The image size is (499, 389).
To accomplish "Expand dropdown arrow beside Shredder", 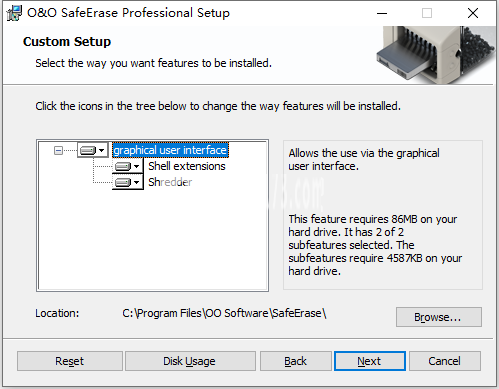I will 136,182.
